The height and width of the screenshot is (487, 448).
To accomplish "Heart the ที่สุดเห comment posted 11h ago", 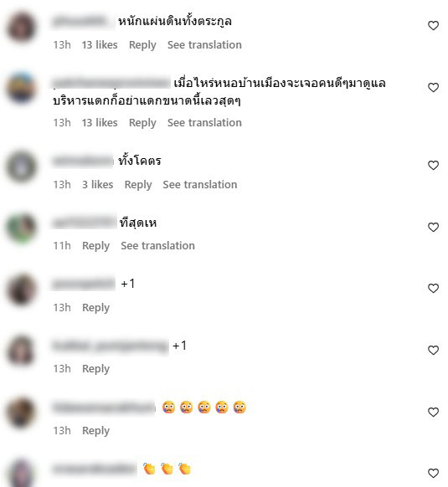I will 433,227.
